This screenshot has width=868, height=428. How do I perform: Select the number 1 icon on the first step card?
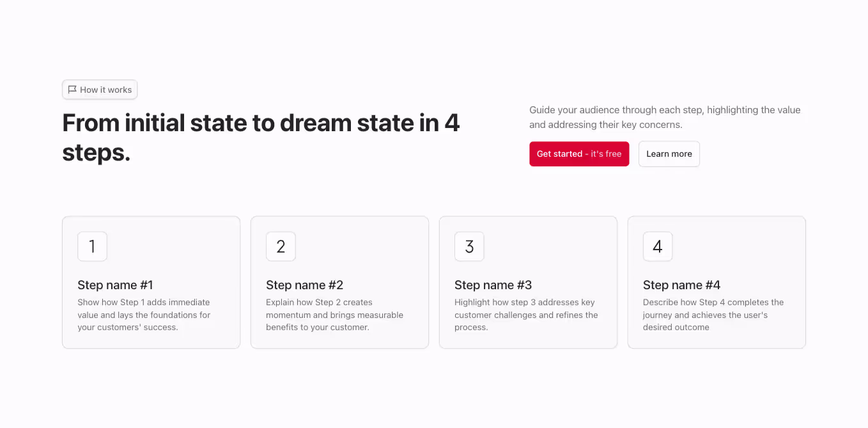point(92,246)
